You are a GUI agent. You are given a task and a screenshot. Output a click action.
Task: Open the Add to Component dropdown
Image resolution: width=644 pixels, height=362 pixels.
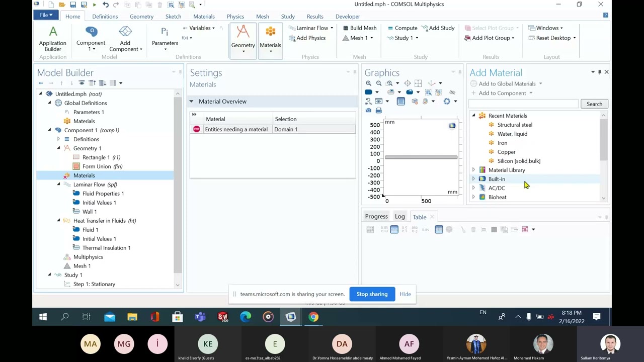502,93
